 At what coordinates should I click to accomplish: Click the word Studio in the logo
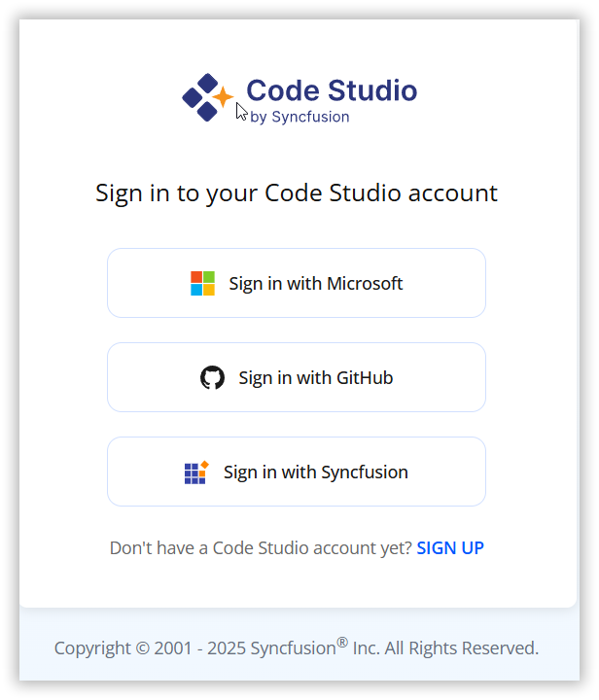point(372,90)
